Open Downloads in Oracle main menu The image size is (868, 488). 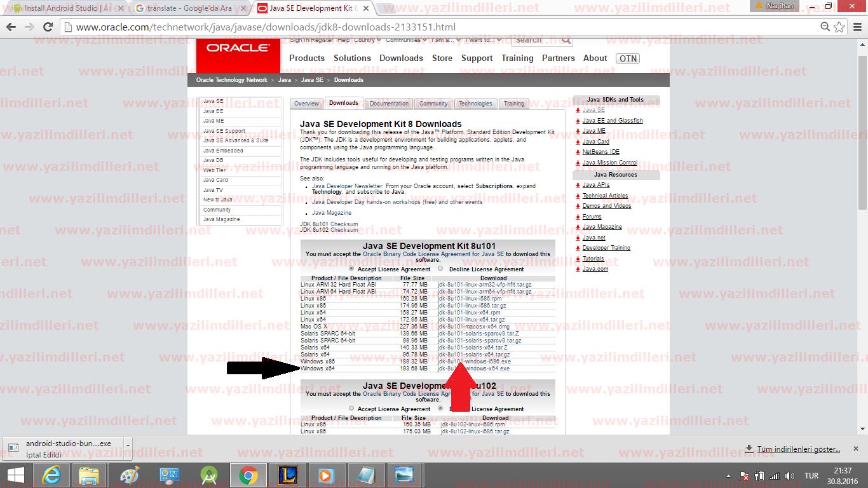point(401,58)
